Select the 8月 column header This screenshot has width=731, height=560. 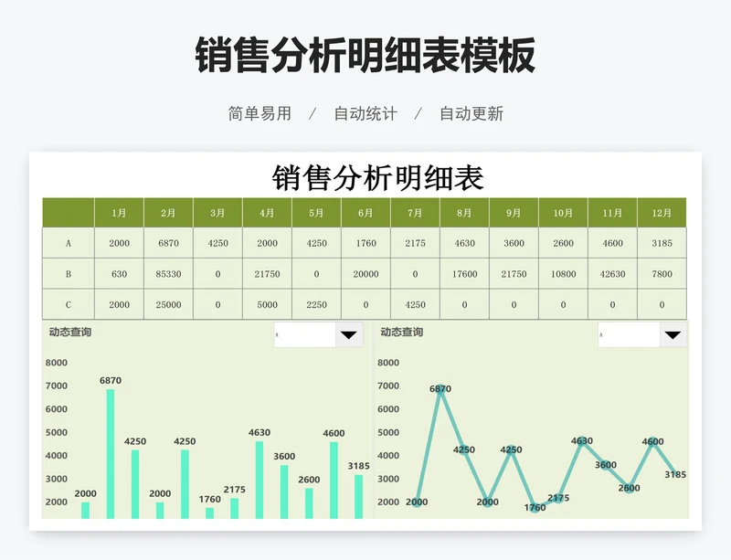[x=465, y=213]
